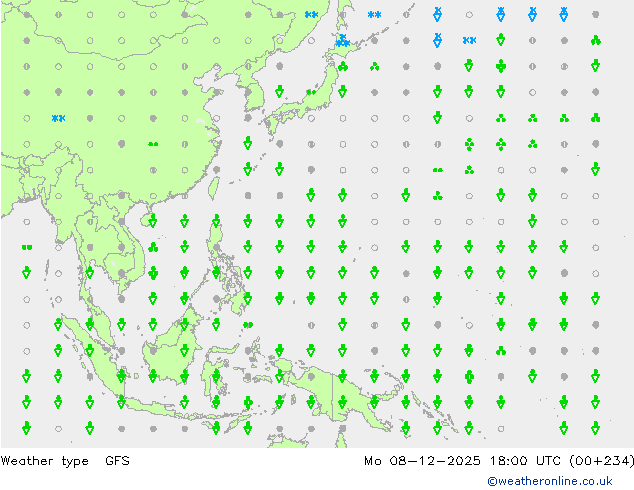Image resolution: width=634 pixels, height=490 pixels.
Task: Click the blue snowflake cluster on Hokkaido
Action: tap(343, 40)
